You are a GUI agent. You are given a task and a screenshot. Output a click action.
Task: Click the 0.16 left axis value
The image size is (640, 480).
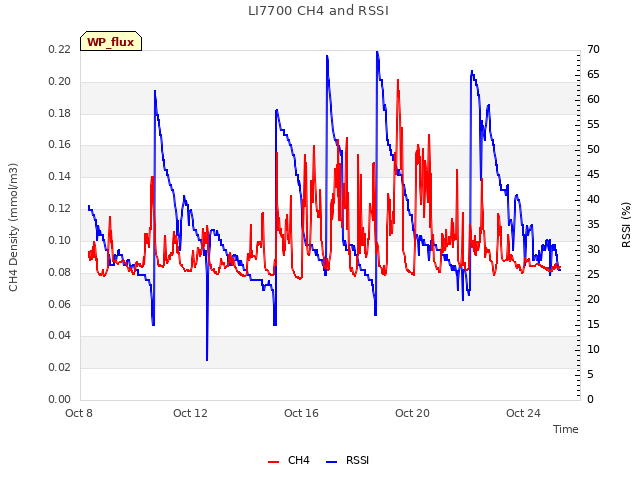(60, 145)
